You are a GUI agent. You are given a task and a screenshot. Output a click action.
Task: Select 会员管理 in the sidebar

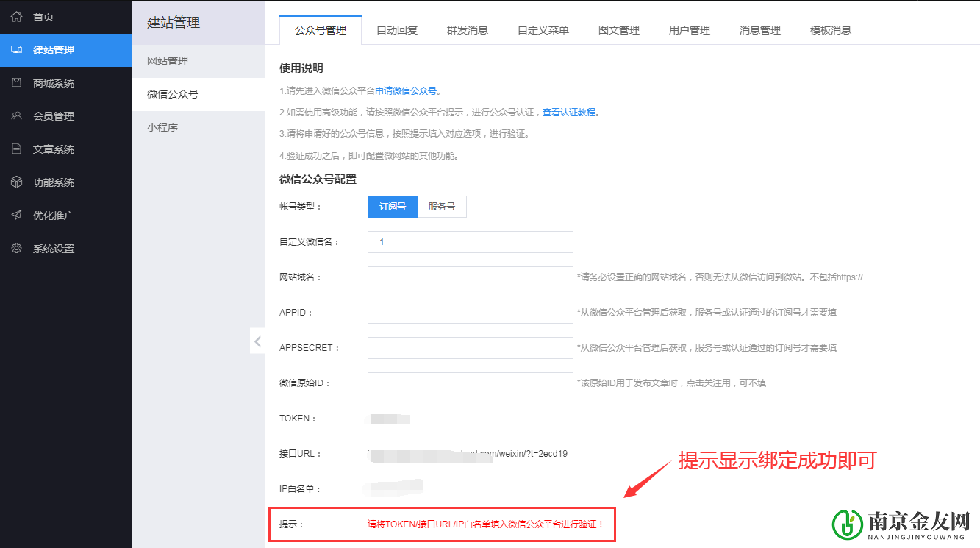coord(44,115)
